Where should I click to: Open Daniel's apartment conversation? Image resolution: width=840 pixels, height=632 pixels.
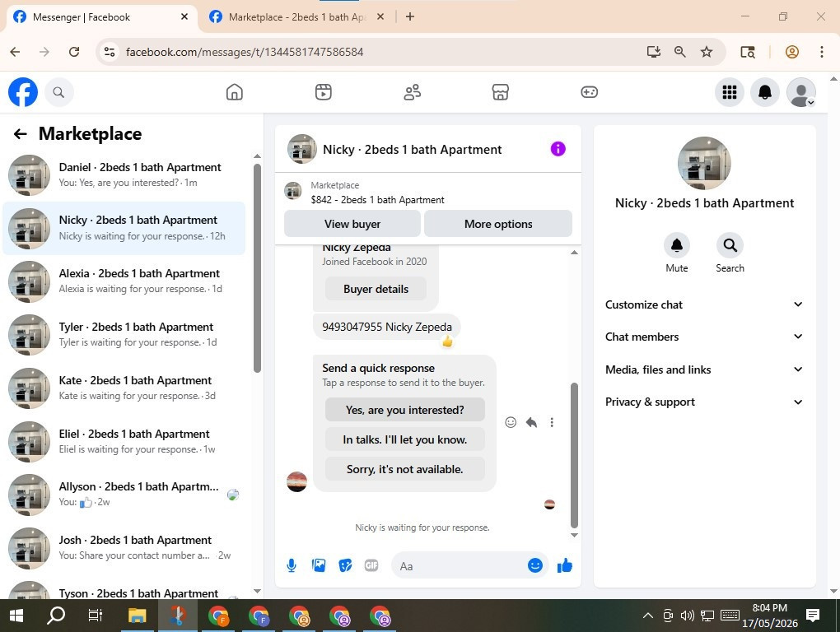[x=124, y=175]
